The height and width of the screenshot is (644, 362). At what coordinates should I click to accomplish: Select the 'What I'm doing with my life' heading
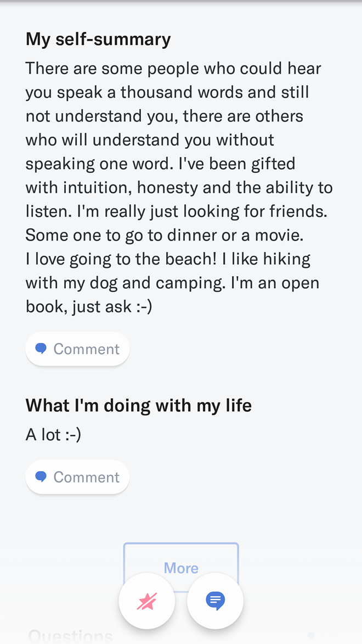138,405
